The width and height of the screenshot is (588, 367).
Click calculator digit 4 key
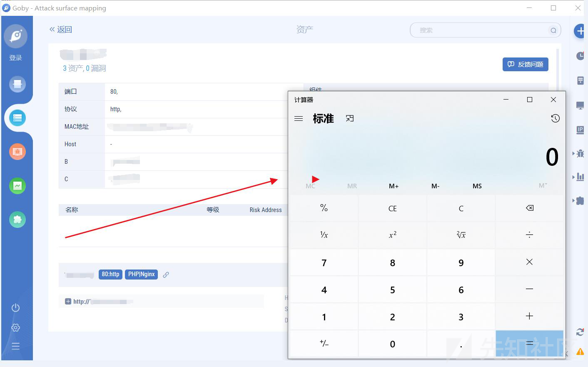(x=324, y=290)
